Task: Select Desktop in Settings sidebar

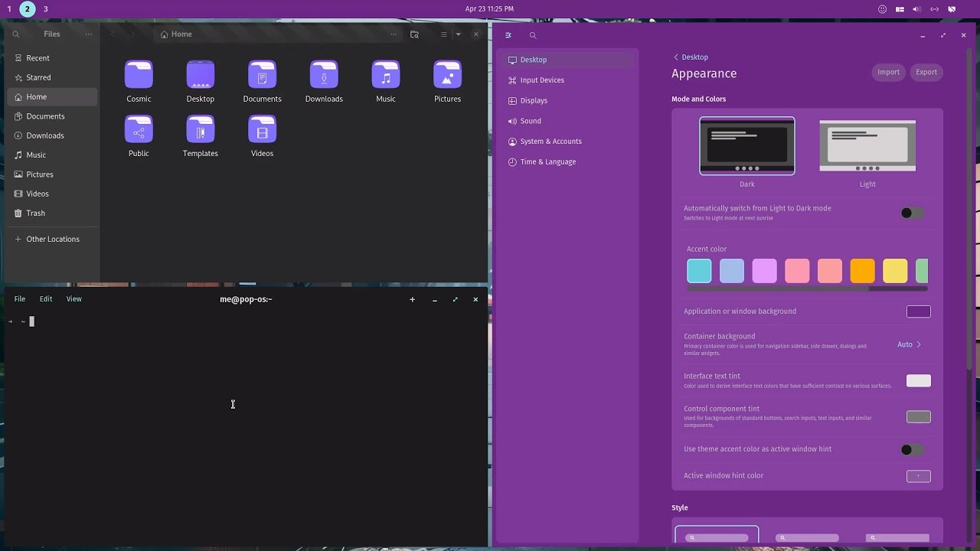Action: tap(568, 60)
